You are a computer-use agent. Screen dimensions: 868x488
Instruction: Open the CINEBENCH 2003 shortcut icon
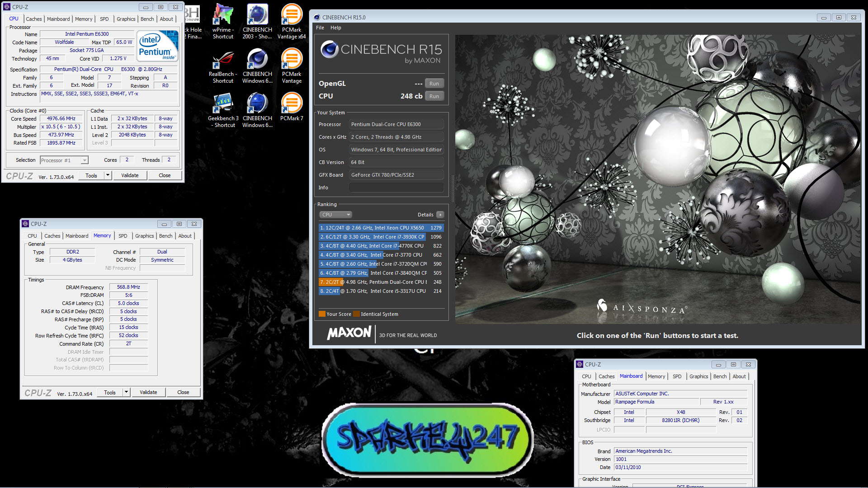point(257,21)
